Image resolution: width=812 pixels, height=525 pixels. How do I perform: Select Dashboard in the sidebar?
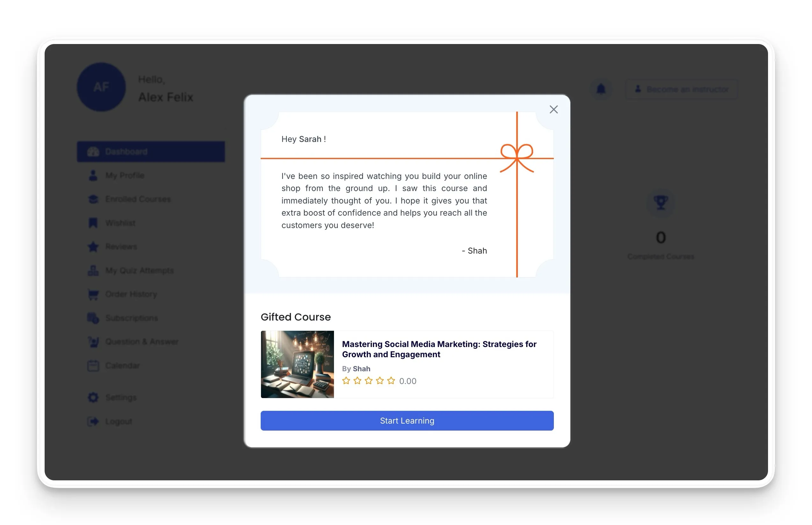[x=151, y=152]
